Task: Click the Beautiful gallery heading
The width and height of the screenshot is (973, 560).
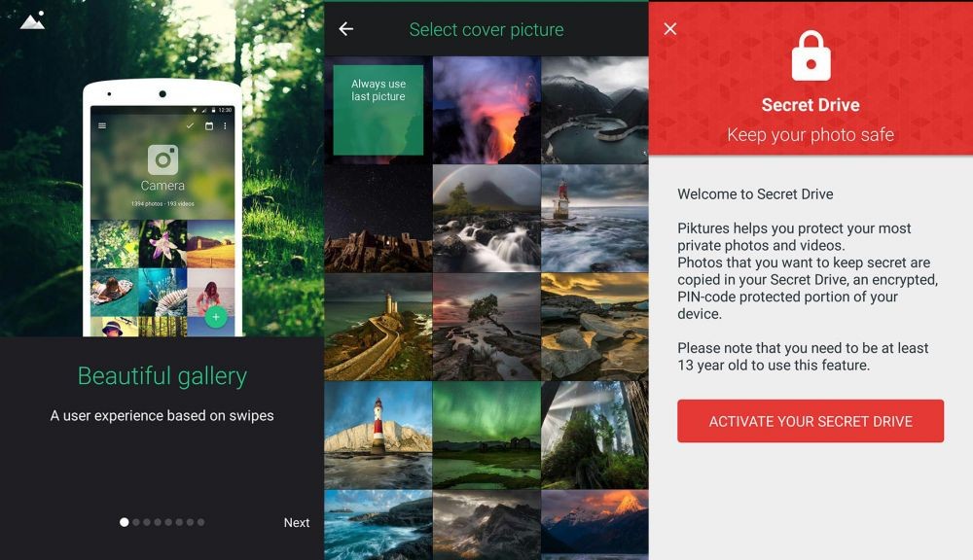Action: (x=162, y=376)
